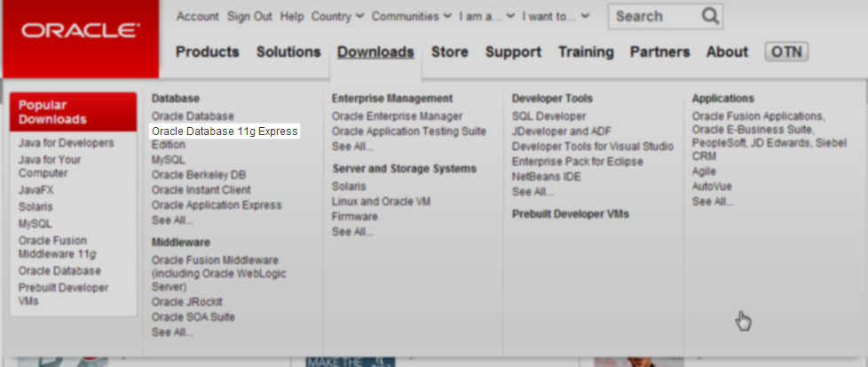Click Sign Out
This screenshot has height=367, width=868.
[x=249, y=17]
